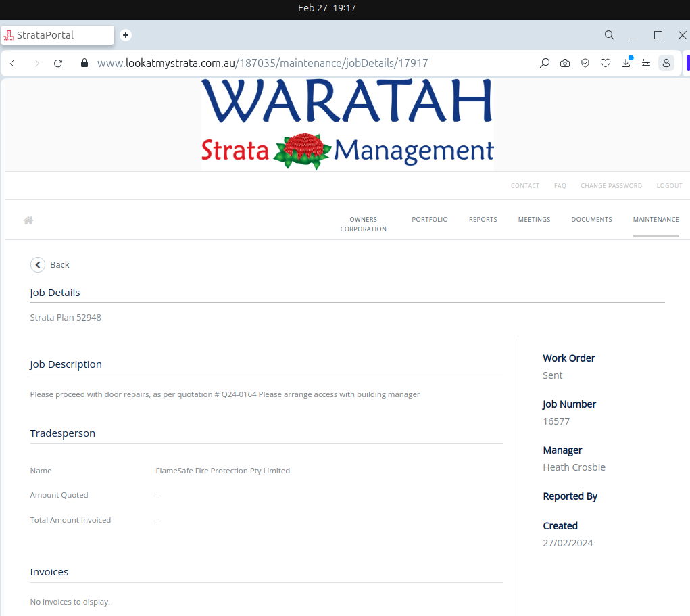Open the Meetings menu item

coord(534,219)
